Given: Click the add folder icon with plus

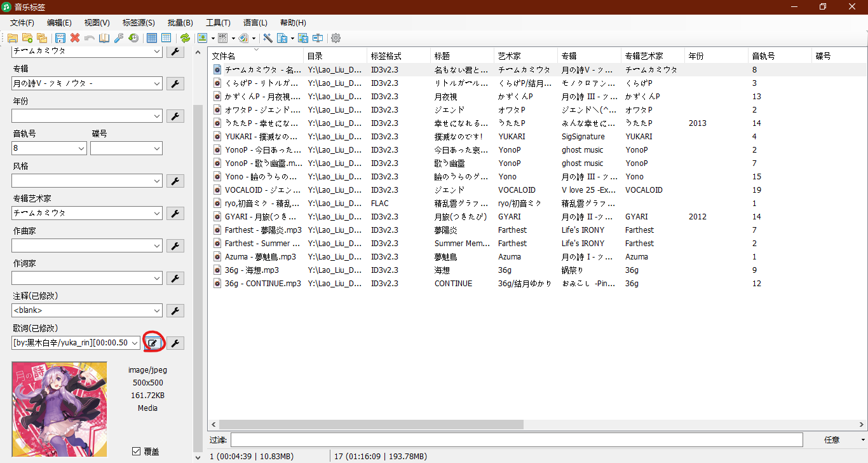Looking at the screenshot, I should pyautogui.click(x=27, y=38).
